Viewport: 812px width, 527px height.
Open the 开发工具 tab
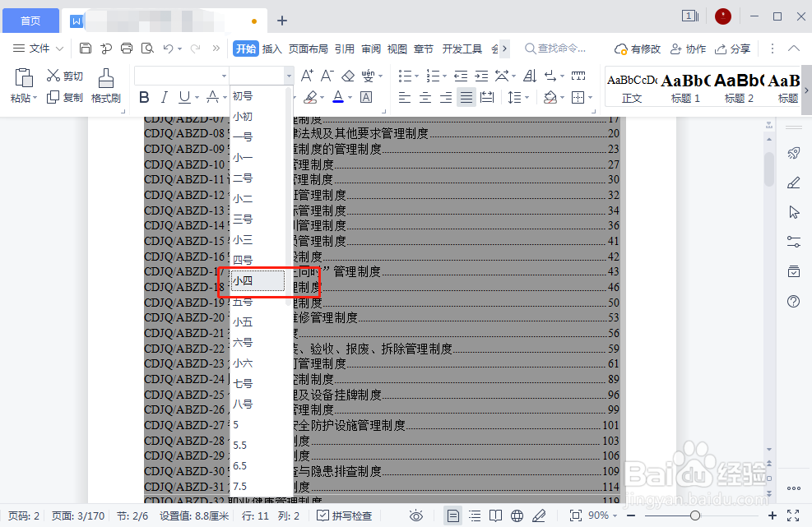coord(462,49)
